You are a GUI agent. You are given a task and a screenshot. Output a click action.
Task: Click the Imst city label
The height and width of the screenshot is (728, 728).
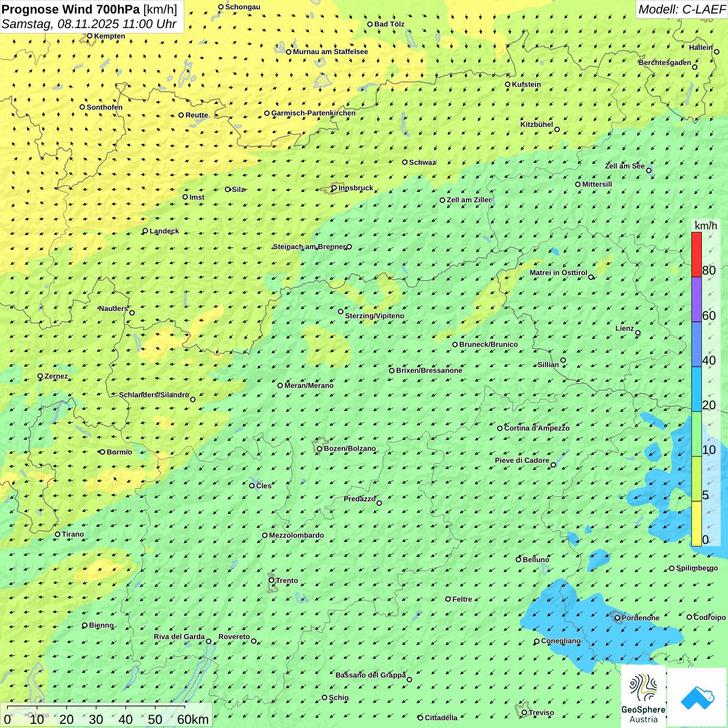[197, 197]
